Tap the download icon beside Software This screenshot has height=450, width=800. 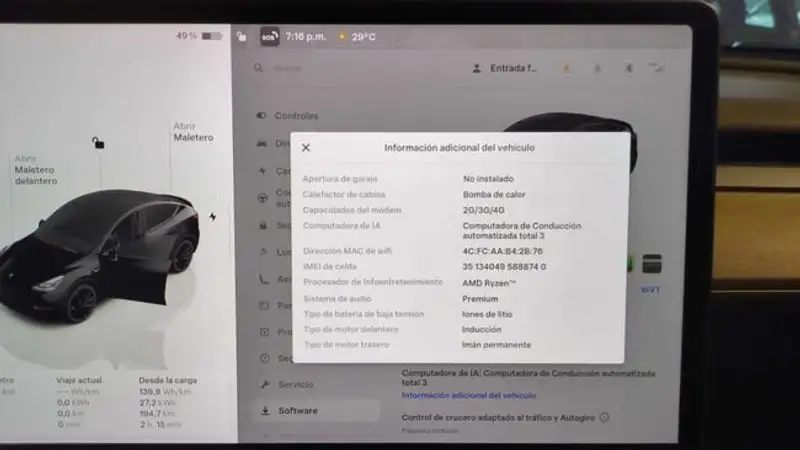pos(265,411)
